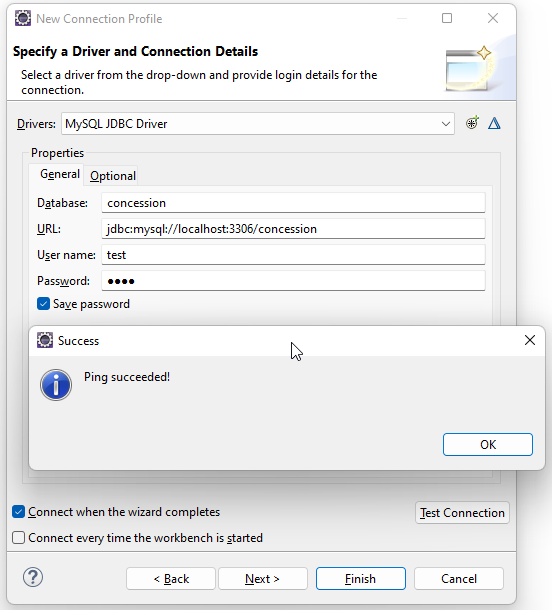Screen dimensions: 552x610
Task: Click into the Database field containing concession
Action: [x=293, y=203]
